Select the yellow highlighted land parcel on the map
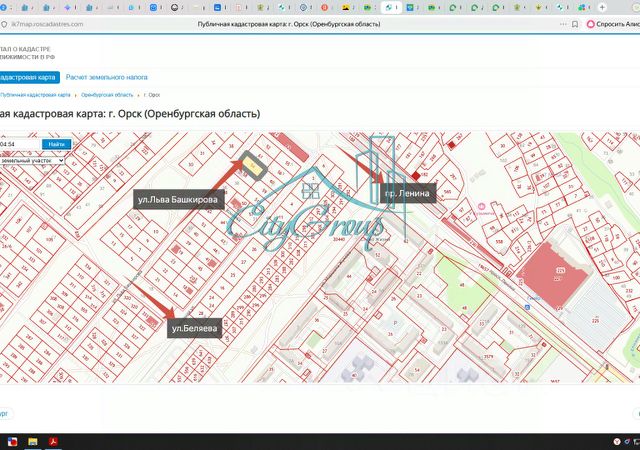The height and width of the screenshot is (450, 640). pos(253,167)
